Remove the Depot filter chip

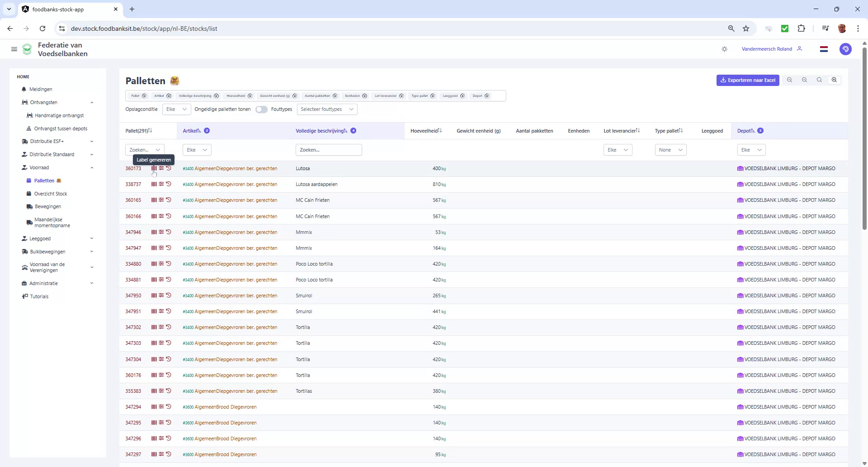[x=486, y=95]
